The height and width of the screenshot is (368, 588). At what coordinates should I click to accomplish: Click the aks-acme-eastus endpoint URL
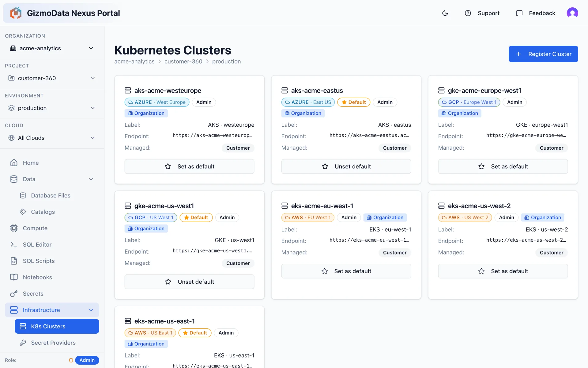[x=369, y=135]
